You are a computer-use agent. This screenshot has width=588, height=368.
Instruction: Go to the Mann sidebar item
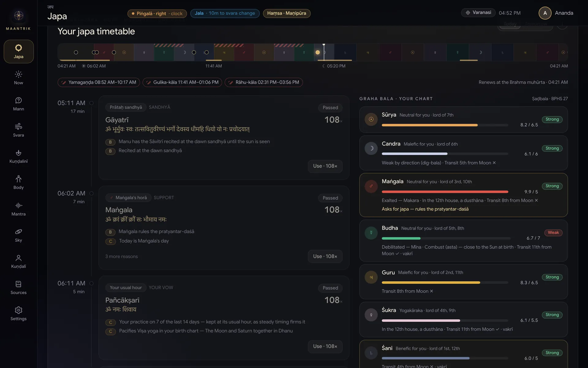click(19, 104)
